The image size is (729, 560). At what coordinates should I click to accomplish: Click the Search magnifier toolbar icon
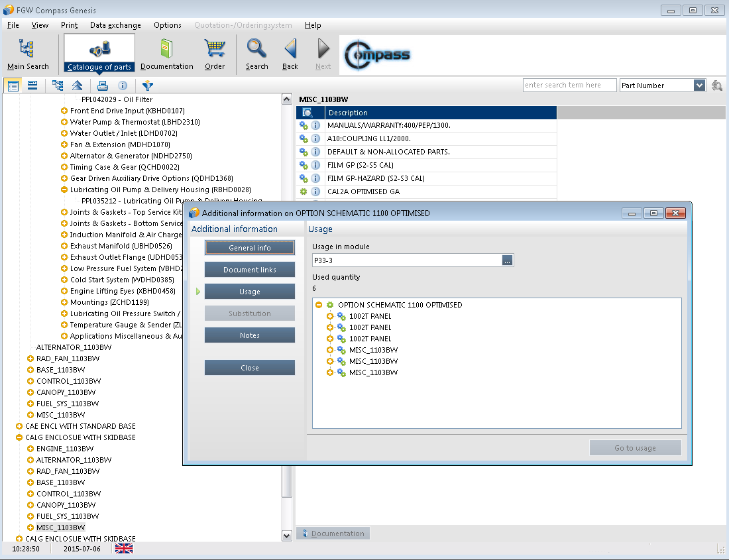click(256, 54)
